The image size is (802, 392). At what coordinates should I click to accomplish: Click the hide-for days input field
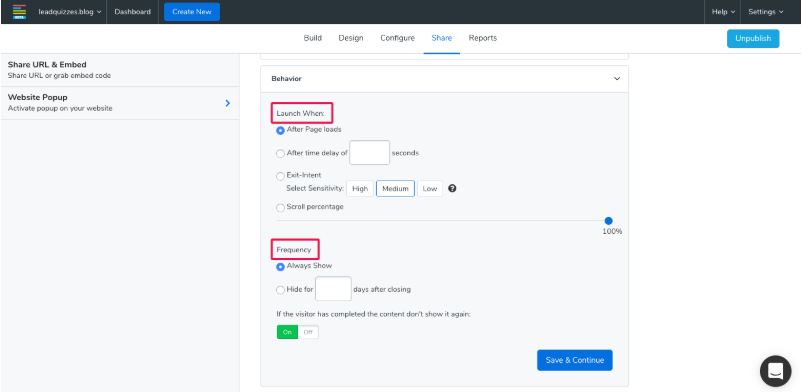(x=333, y=289)
